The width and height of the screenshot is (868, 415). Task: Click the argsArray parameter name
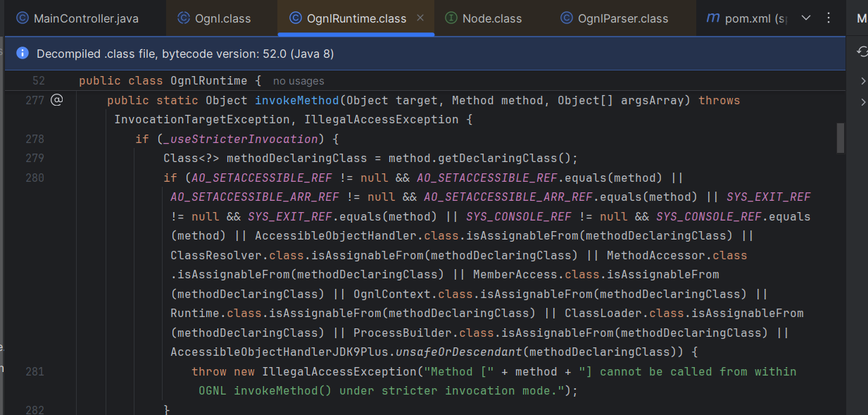click(x=653, y=100)
